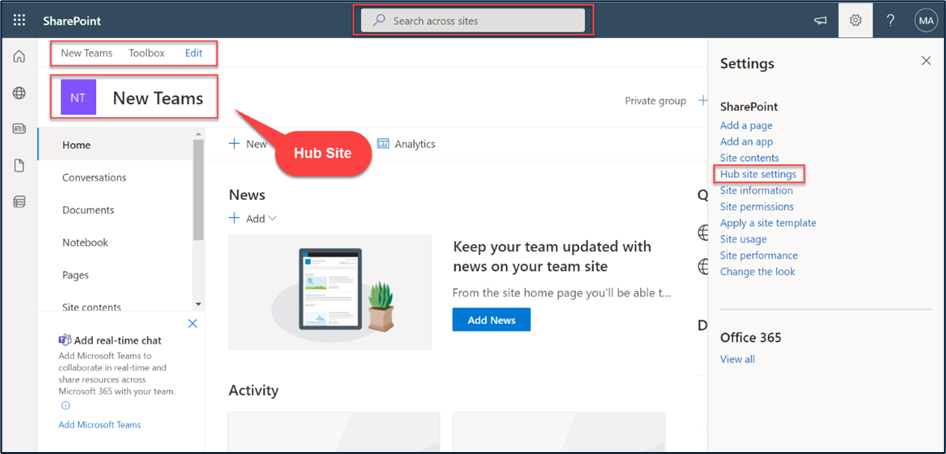Click Add a page in Settings
946x454 pixels.
point(746,125)
